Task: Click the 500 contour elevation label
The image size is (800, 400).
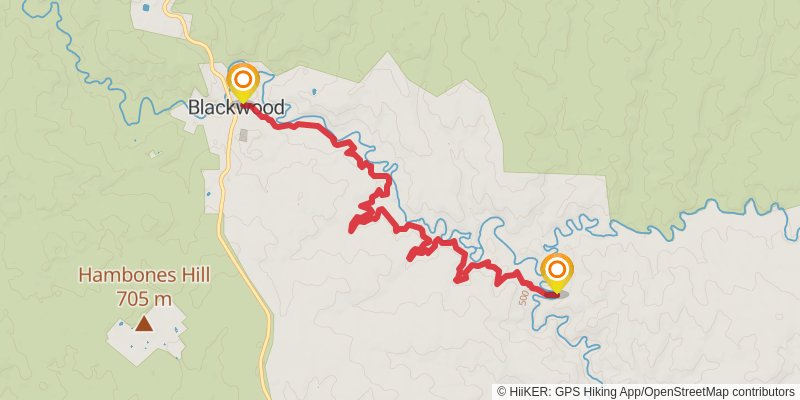Action: [x=523, y=299]
